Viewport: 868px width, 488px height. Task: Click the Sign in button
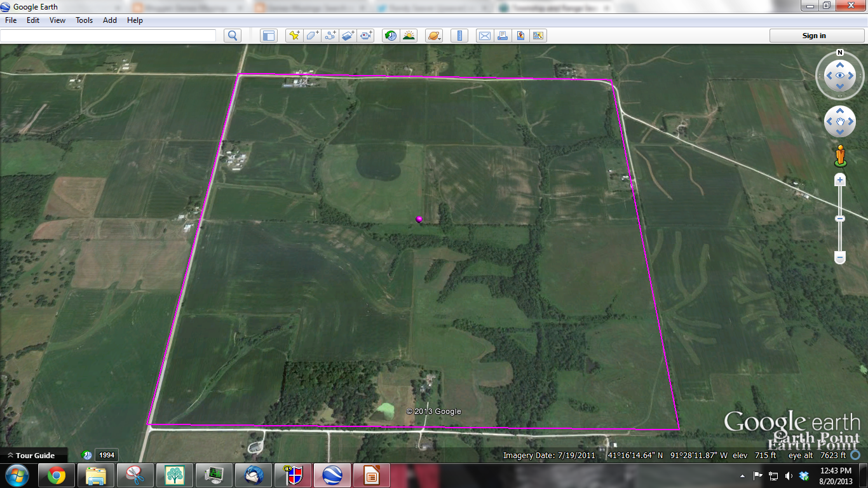coord(815,36)
